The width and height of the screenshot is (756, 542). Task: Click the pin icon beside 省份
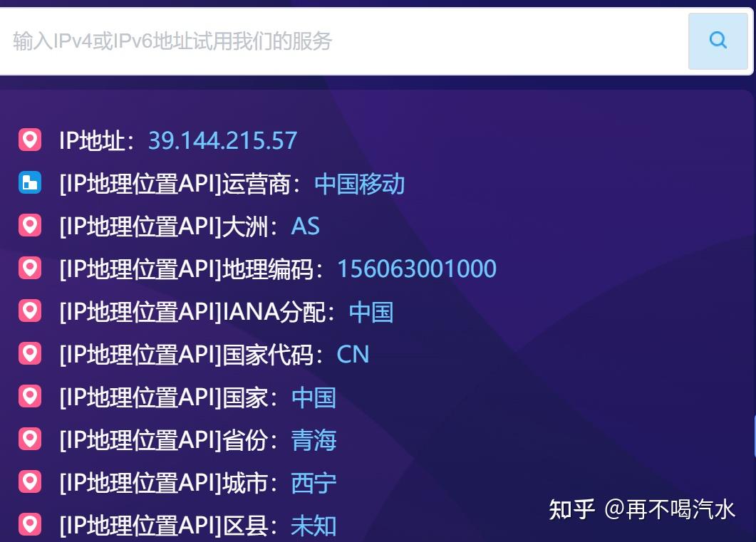30,439
